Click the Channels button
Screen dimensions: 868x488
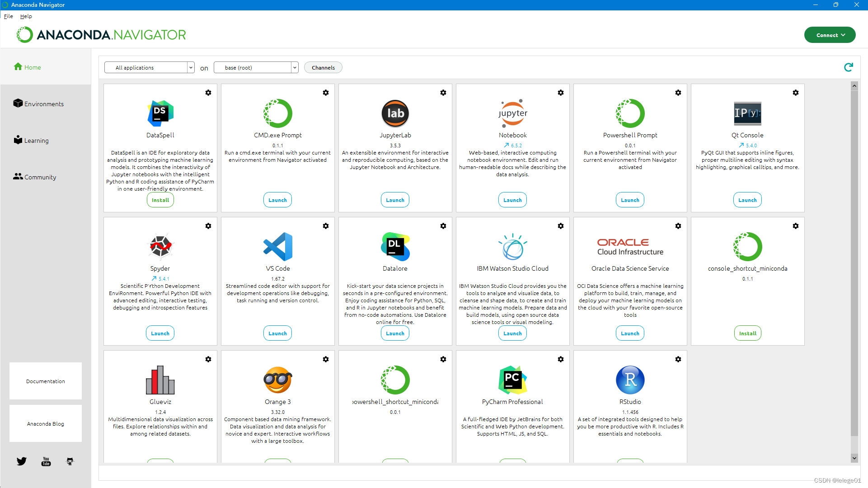[324, 67]
